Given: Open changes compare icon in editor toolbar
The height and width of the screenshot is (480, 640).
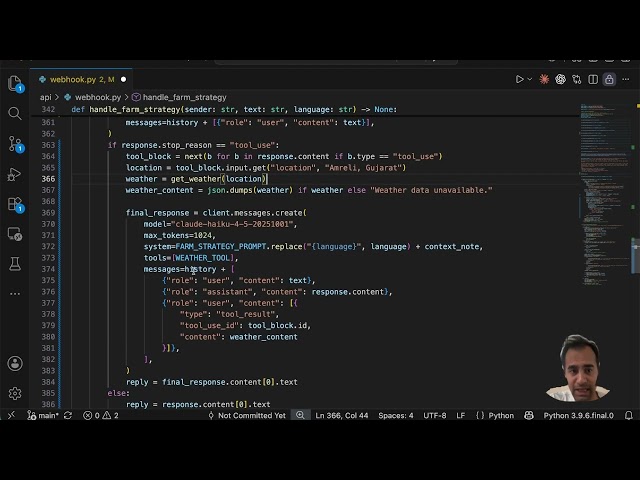Looking at the screenshot, I should coord(576,79).
